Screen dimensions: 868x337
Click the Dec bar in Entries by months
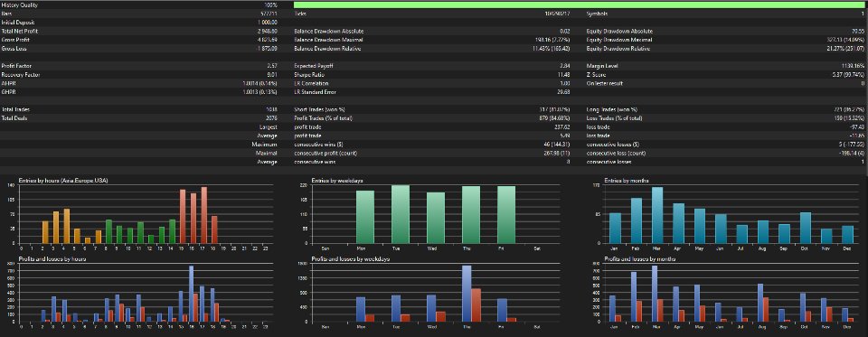point(847,234)
